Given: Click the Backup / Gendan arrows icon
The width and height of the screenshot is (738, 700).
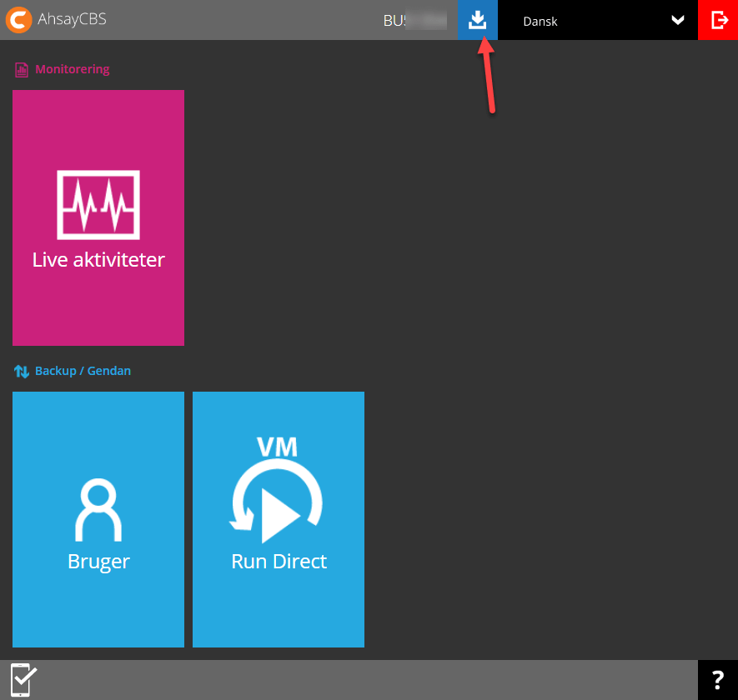Looking at the screenshot, I should pyautogui.click(x=21, y=371).
